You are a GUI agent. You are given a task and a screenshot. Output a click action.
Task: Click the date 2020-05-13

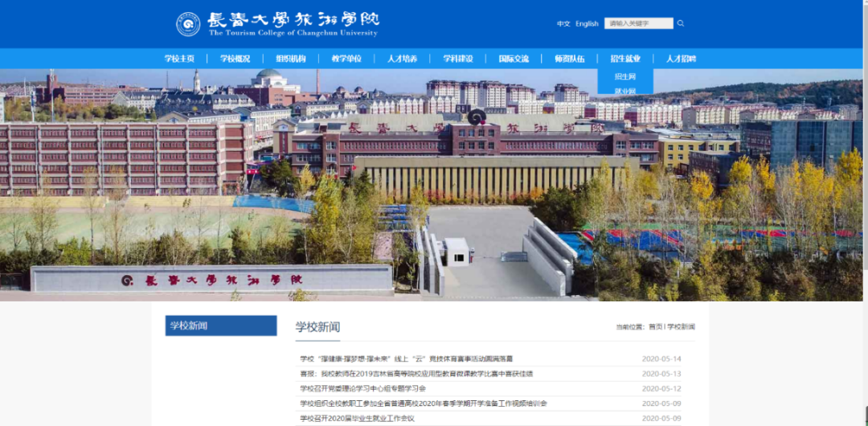tap(661, 374)
